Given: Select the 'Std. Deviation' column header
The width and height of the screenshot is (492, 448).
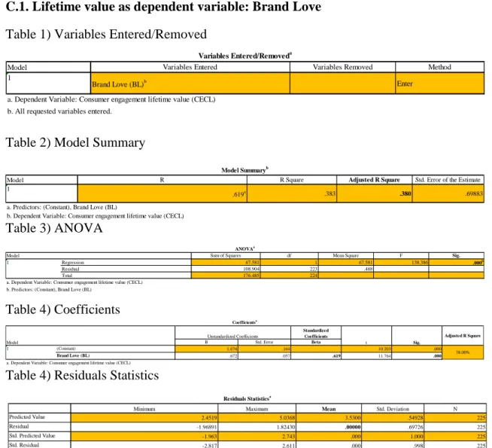Looking at the screenshot, I should click(393, 409).
